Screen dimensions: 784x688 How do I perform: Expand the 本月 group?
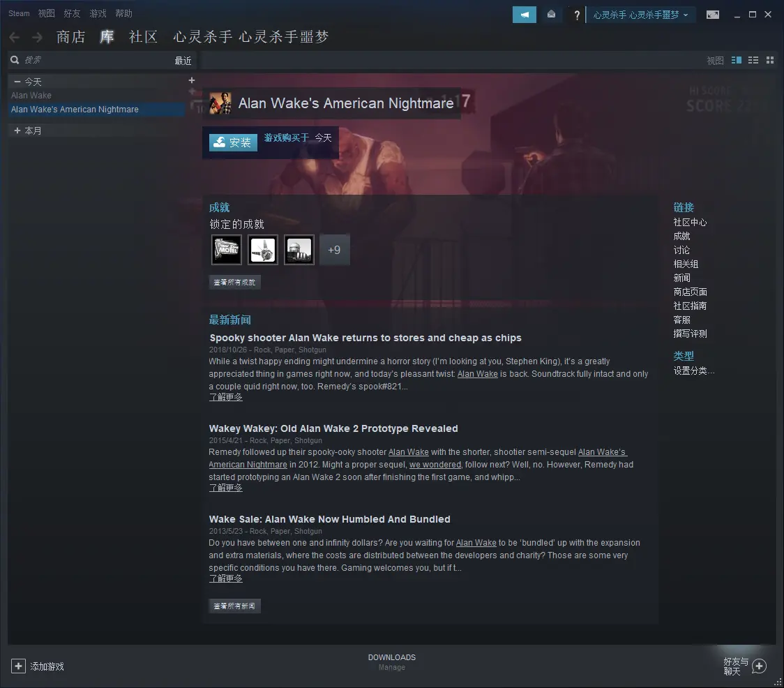pyautogui.click(x=17, y=130)
